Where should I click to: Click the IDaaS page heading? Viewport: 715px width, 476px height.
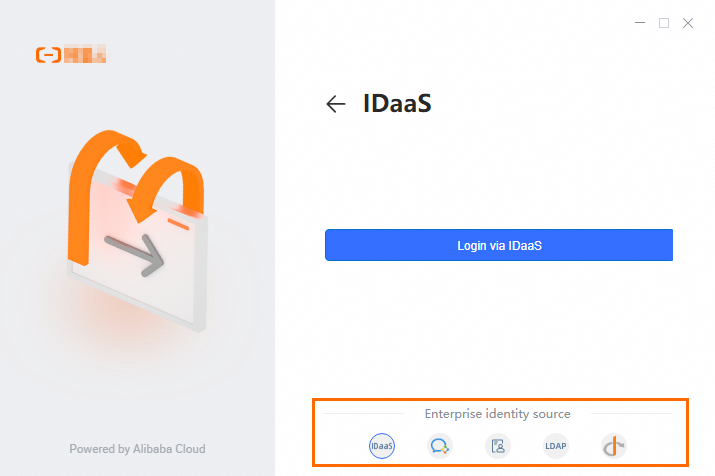point(397,103)
